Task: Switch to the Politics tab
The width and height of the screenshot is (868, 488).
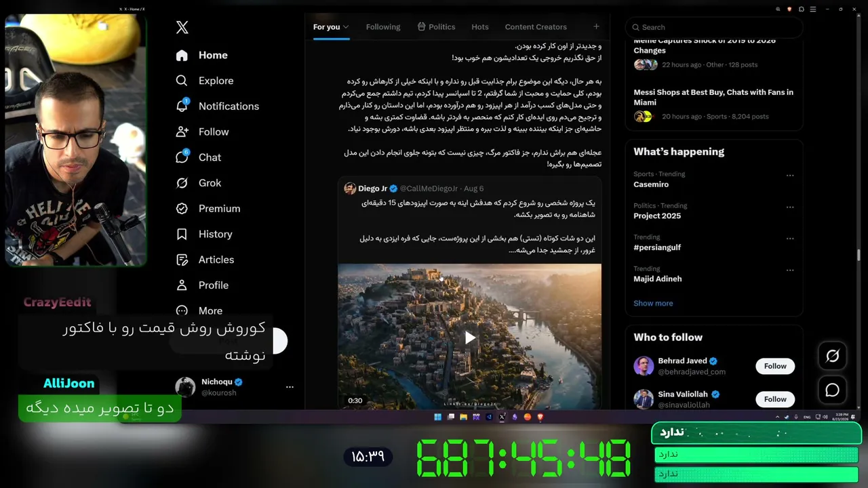Action: 436,27
